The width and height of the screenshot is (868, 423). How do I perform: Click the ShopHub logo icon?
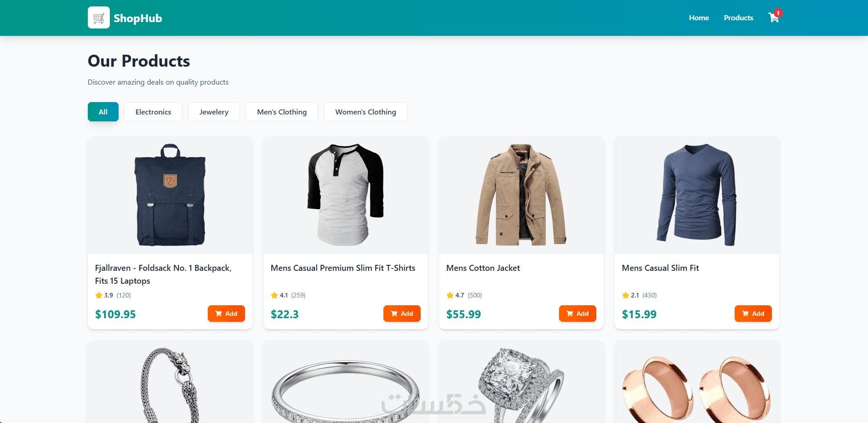pyautogui.click(x=99, y=17)
